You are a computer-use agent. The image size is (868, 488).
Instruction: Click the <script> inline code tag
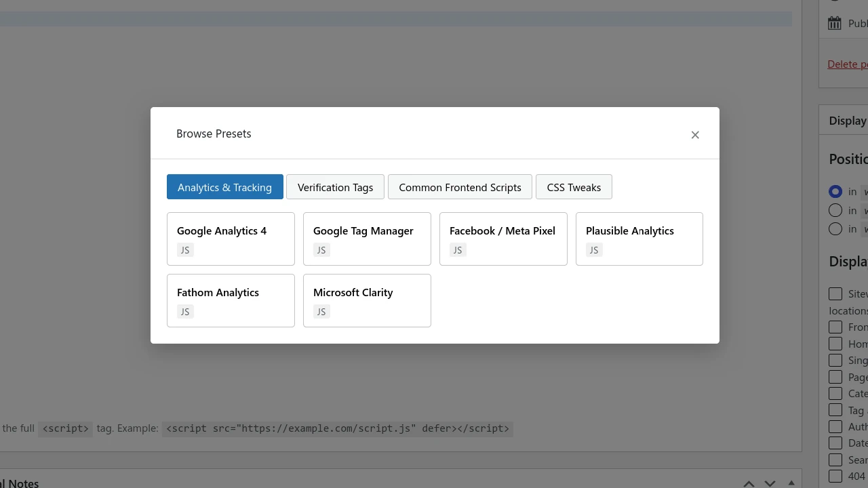(x=65, y=428)
